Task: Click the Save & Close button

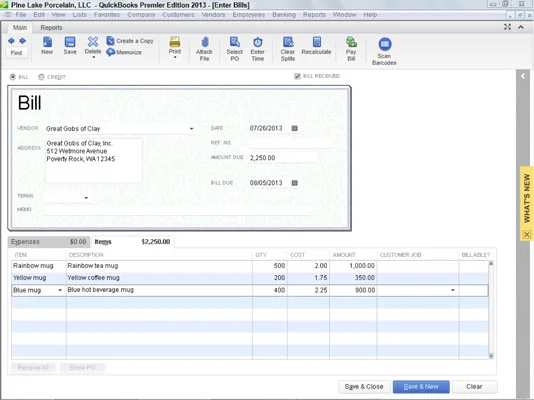Action: (x=364, y=387)
